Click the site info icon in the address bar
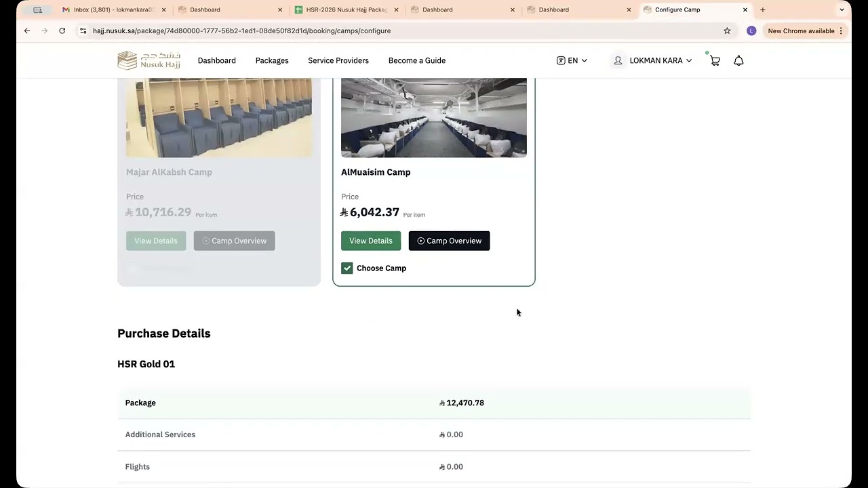This screenshot has height=488, width=868. coord(83,30)
